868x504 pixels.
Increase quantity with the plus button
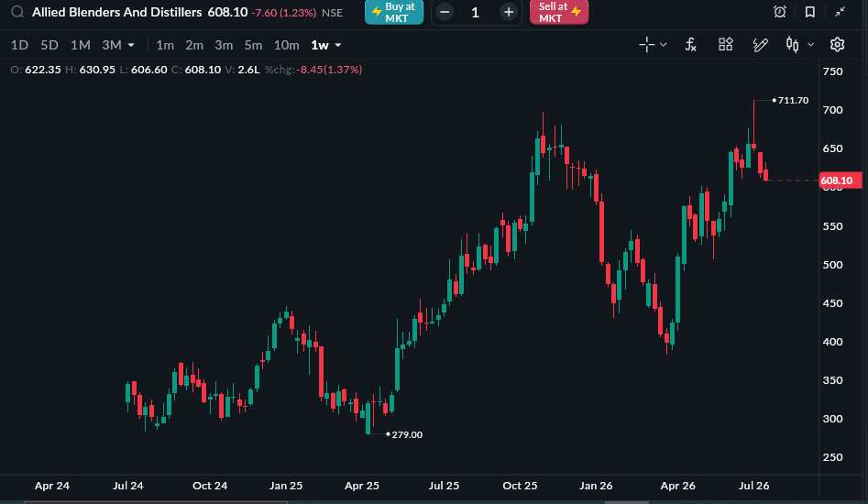(x=508, y=12)
